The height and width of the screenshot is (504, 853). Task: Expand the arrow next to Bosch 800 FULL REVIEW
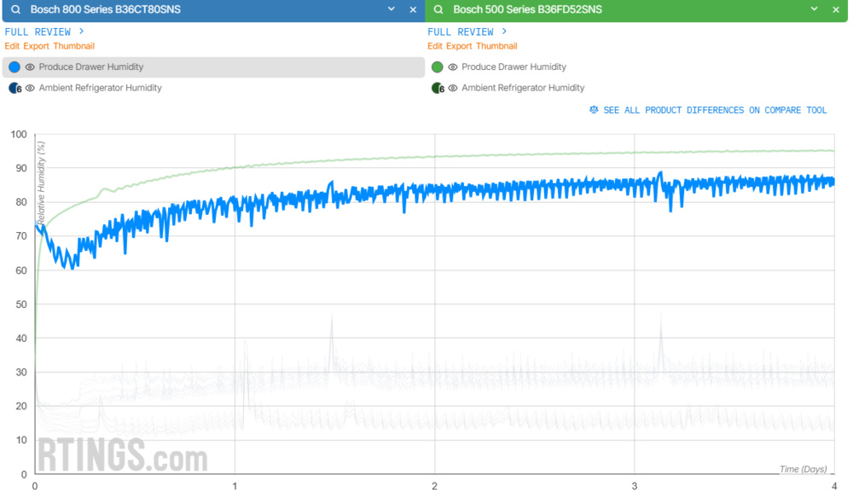pos(80,32)
